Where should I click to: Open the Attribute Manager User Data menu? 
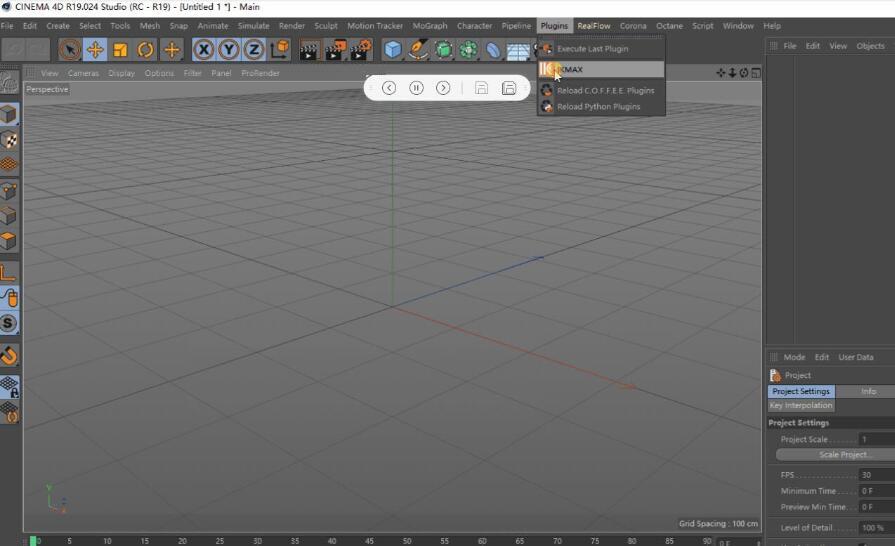pos(856,357)
